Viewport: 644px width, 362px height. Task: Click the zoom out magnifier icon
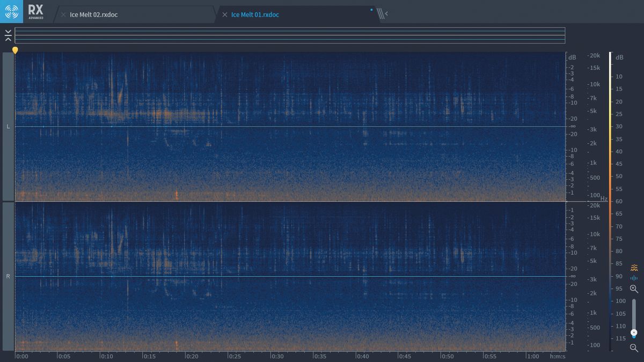(634, 348)
